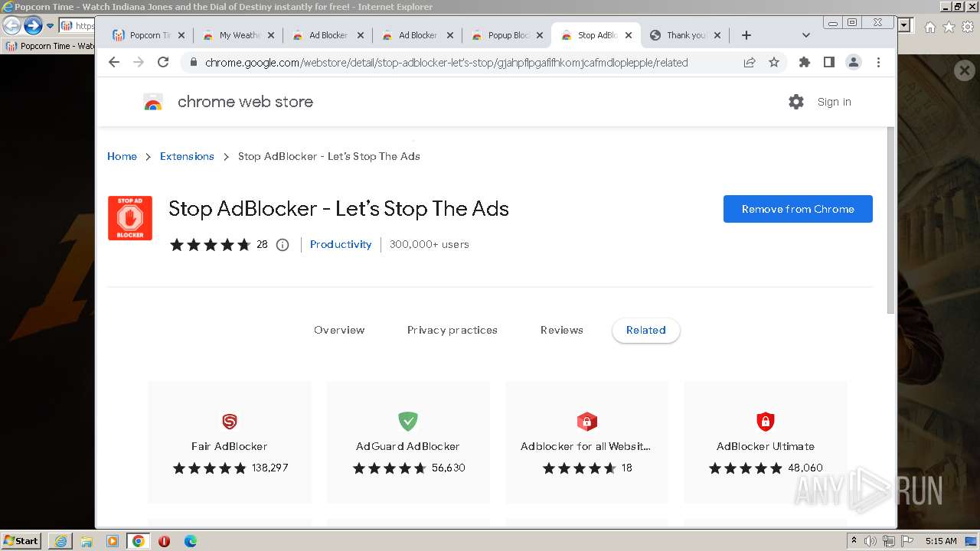
Task: Open a new tab with plus
Action: pyautogui.click(x=746, y=35)
